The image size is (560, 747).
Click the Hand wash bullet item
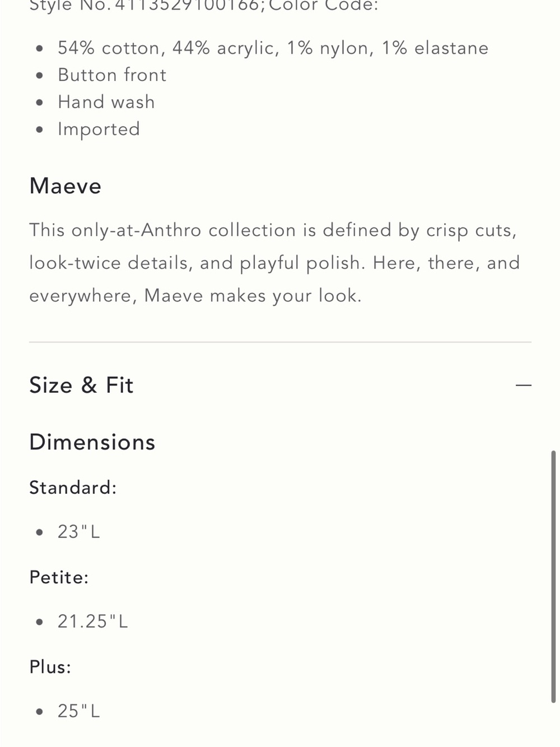coord(106,102)
